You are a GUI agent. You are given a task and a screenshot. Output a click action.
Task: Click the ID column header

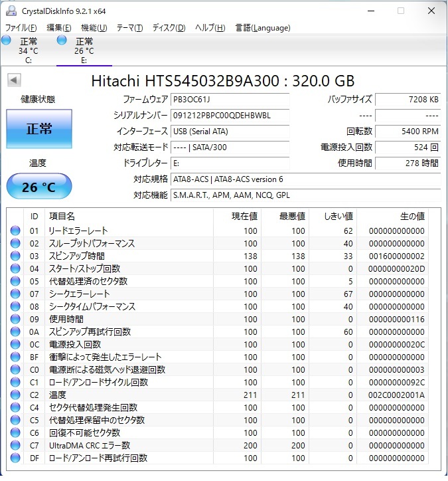pyautogui.click(x=35, y=217)
